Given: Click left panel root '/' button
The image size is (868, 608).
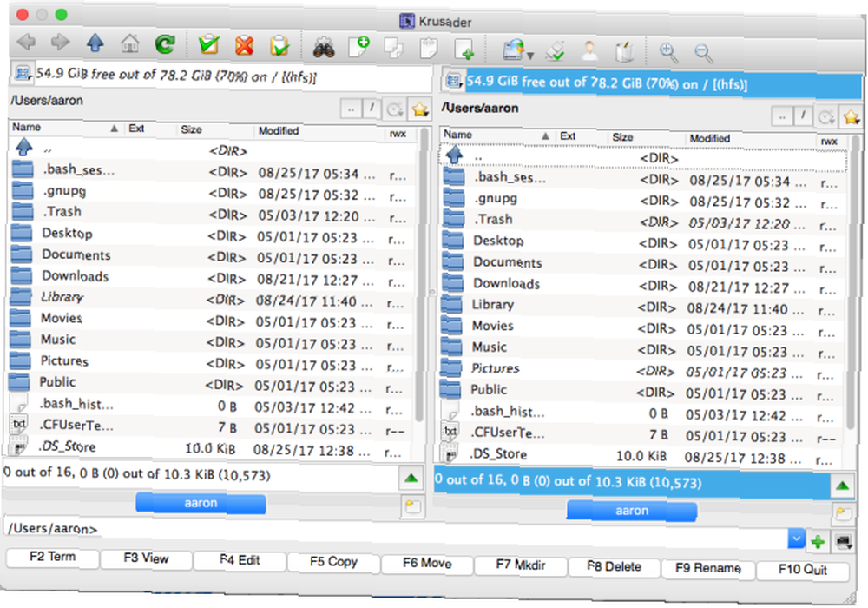Looking at the screenshot, I should click(x=372, y=109).
